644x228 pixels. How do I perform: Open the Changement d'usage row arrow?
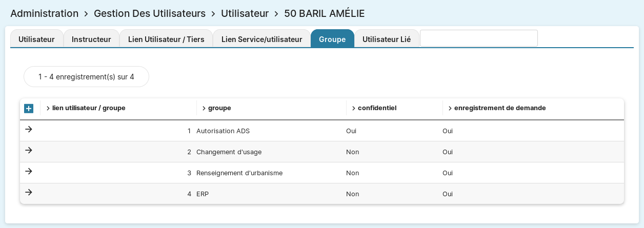[29, 150]
